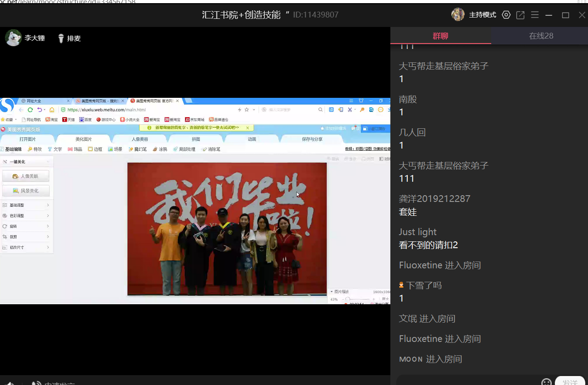Click the shared graduation photo
Screen dimensions: 588x385
227,229
